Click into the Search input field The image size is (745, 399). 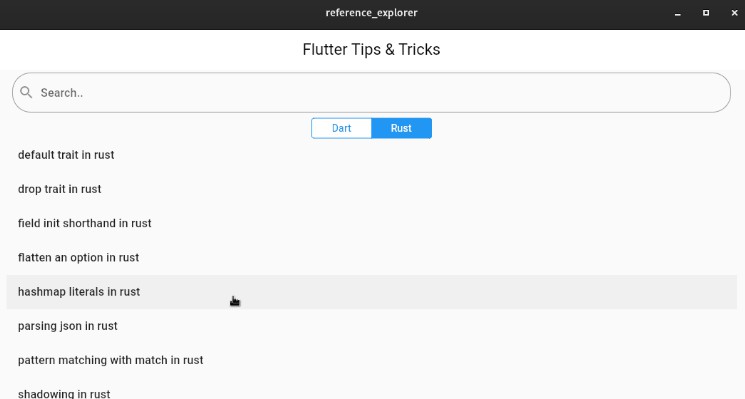371,93
